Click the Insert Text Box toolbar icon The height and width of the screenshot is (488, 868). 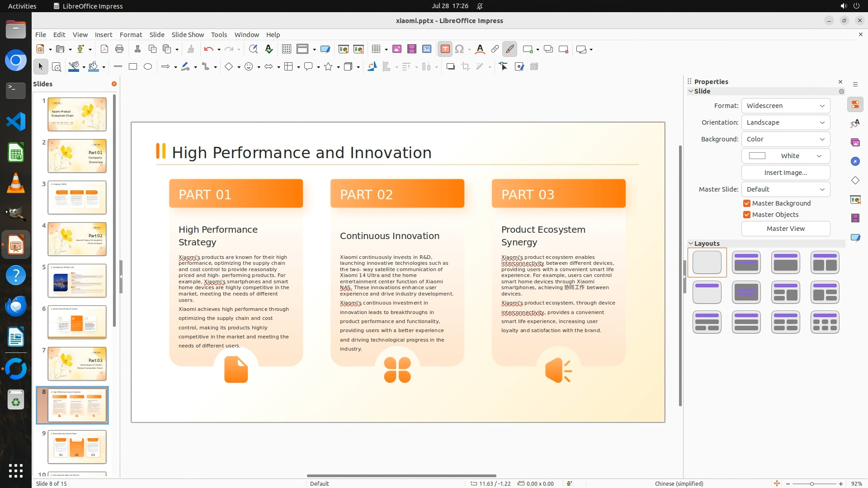tap(445, 49)
